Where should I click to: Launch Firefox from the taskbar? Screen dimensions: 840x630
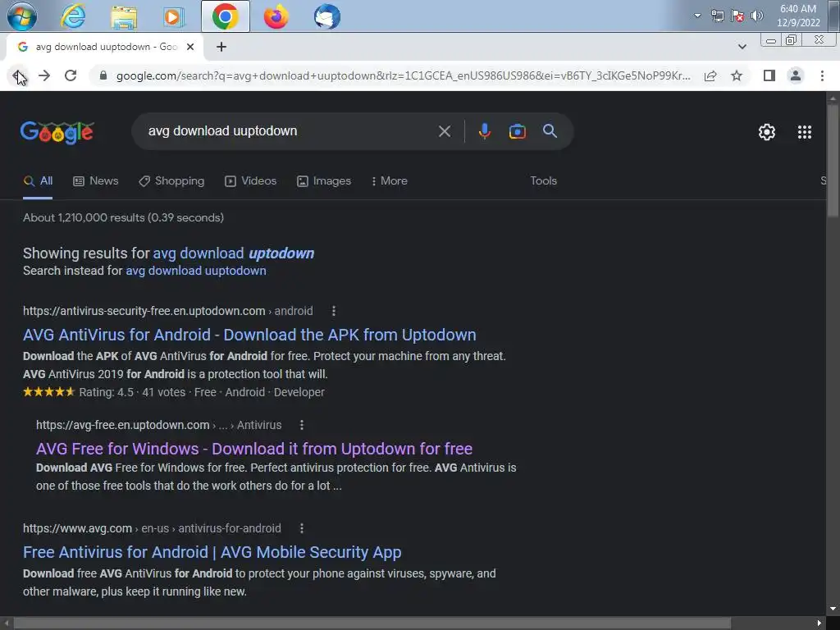tap(276, 16)
